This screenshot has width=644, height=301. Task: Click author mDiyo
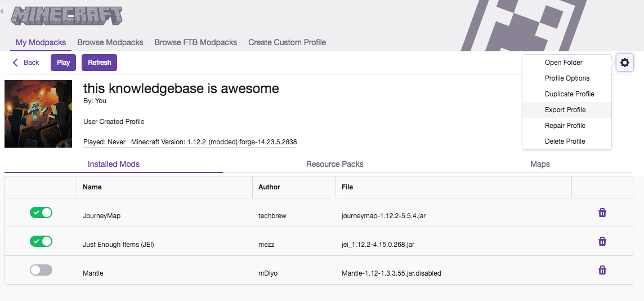(268, 273)
